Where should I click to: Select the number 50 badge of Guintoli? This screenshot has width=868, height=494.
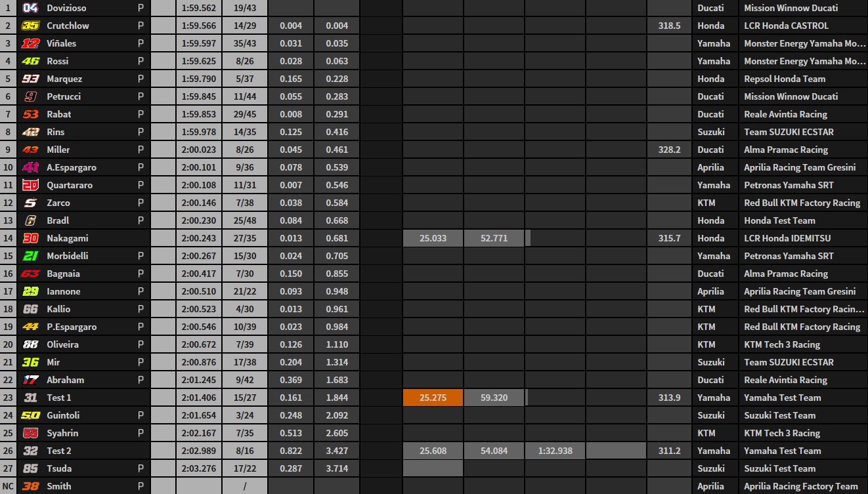[30, 415]
